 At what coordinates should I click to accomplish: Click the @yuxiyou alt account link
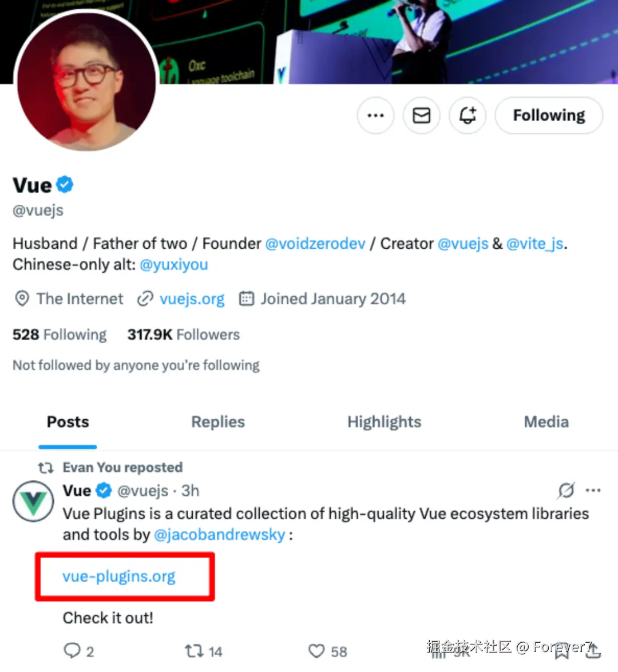pos(173,265)
